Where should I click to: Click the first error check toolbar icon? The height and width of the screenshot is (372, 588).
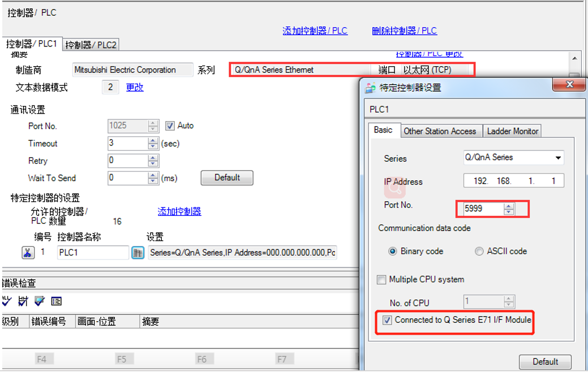pos(7,301)
